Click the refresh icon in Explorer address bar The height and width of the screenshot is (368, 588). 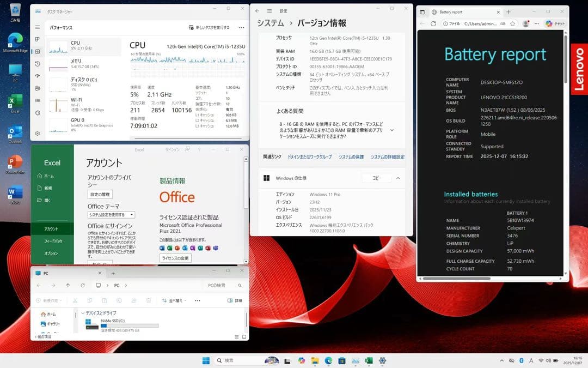pyautogui.click(x=83, y=285)
